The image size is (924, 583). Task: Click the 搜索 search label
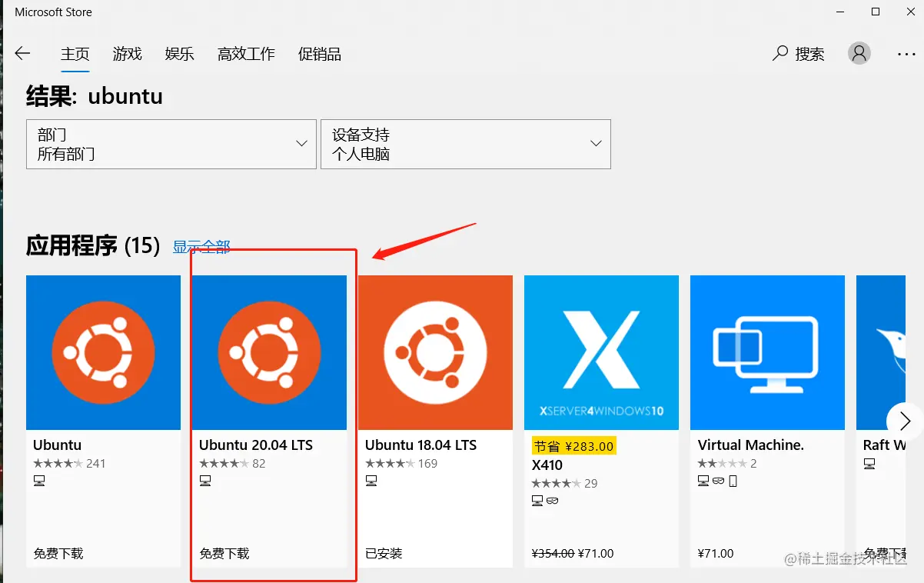point(809,54)
